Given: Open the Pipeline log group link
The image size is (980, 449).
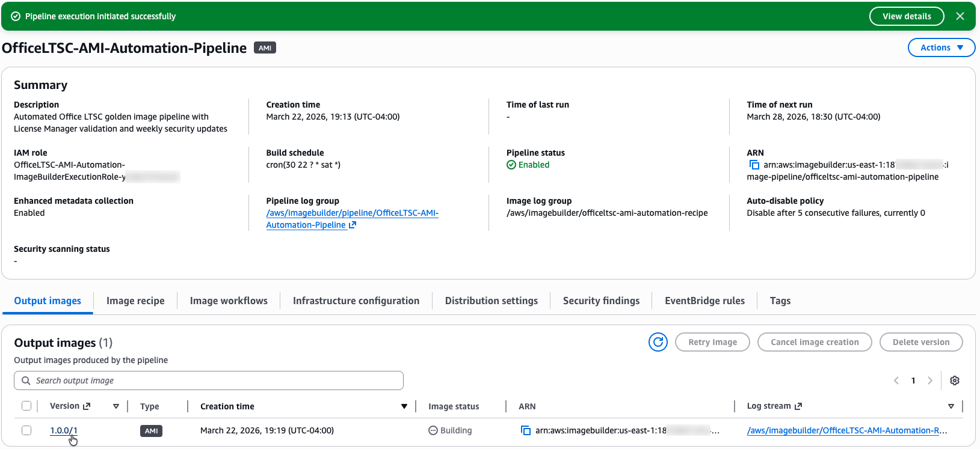Looking at the screenshot, I should point(352,219).
